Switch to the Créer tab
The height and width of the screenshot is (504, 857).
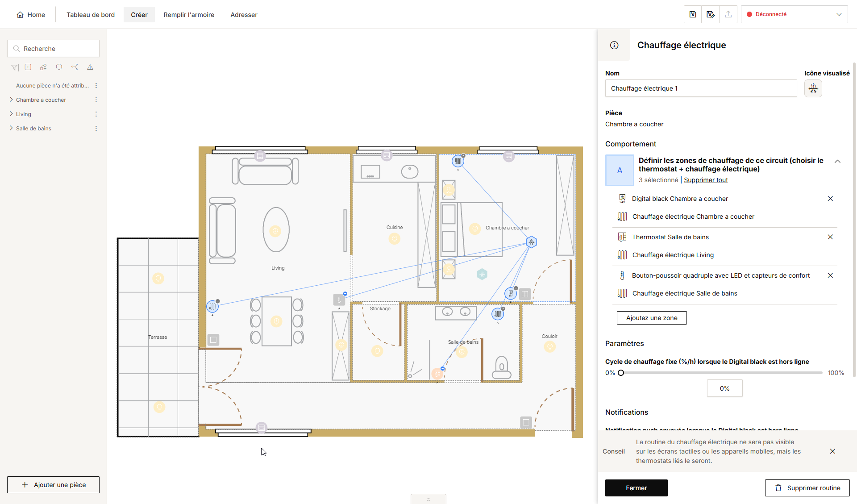coord(139,15)
